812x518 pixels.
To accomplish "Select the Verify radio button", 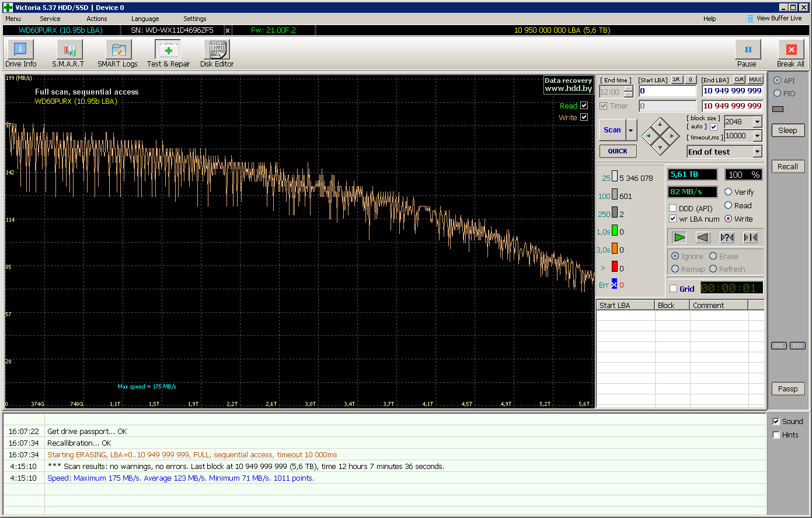I will pyautogui.click(x=728, y=192).
